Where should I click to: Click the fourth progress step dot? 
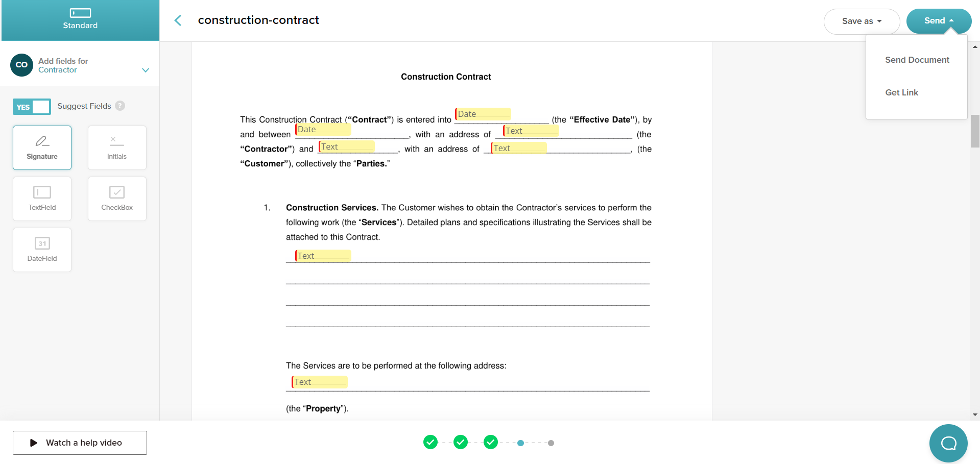point(520,443)
